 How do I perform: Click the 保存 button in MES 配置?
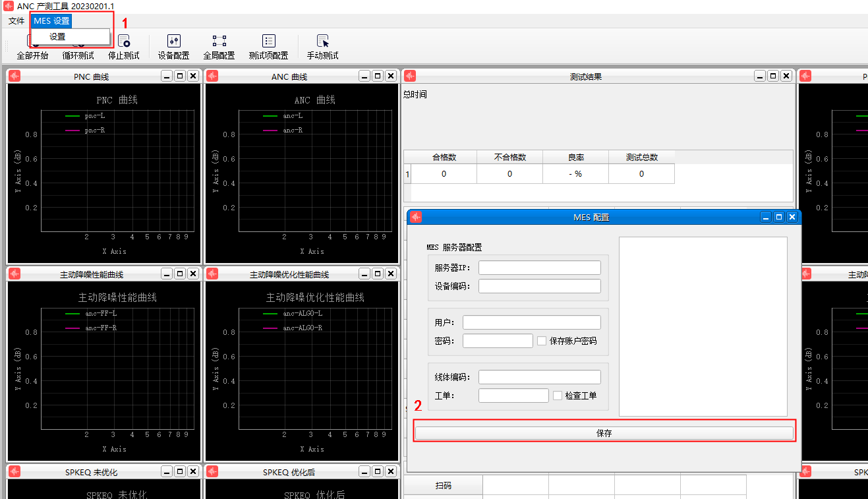[604, 433]
